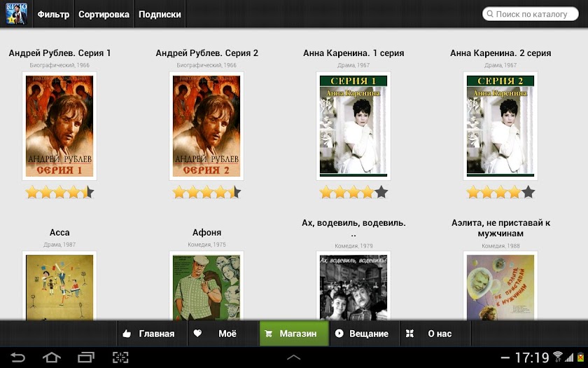The image size is (588, 368).
Task: Tap the Android recent apps button
Action: click(86, 357)
